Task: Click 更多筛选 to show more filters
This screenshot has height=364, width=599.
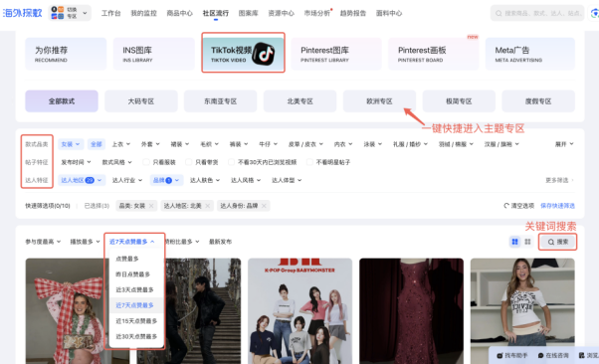Action: click(559, 180)
